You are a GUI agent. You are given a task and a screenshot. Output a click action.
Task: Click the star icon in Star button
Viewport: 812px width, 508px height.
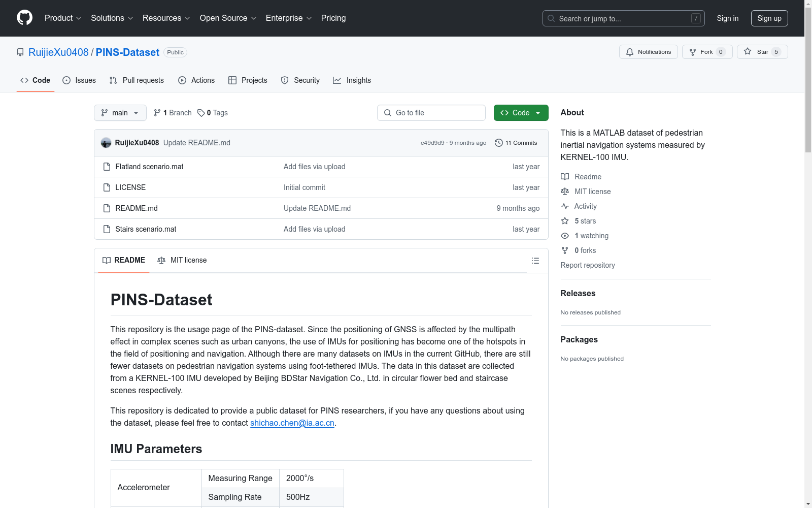click(748, 51)
